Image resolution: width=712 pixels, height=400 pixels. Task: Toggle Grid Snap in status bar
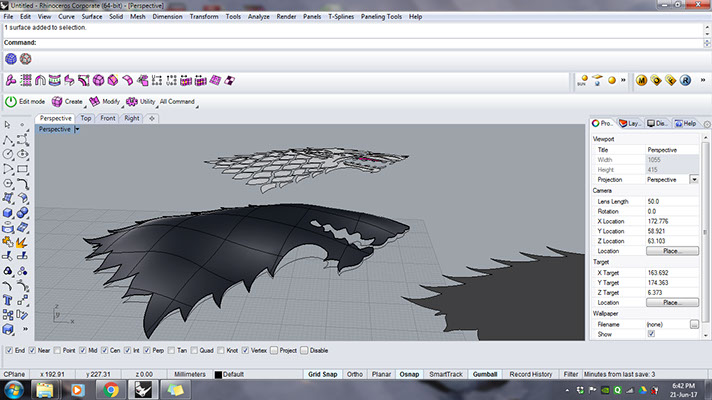coord(322,375)
